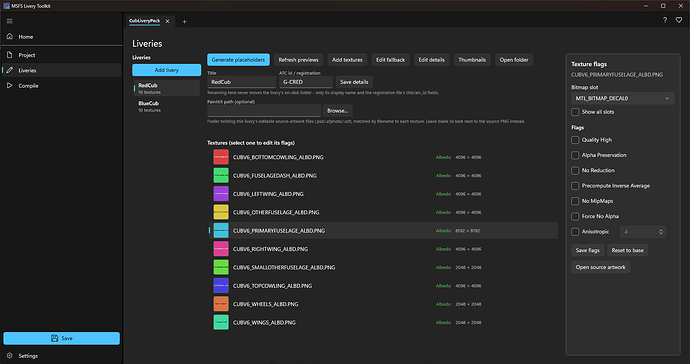690x364 pixels.
Task: Open the Compile page icon
Action: 10,85
